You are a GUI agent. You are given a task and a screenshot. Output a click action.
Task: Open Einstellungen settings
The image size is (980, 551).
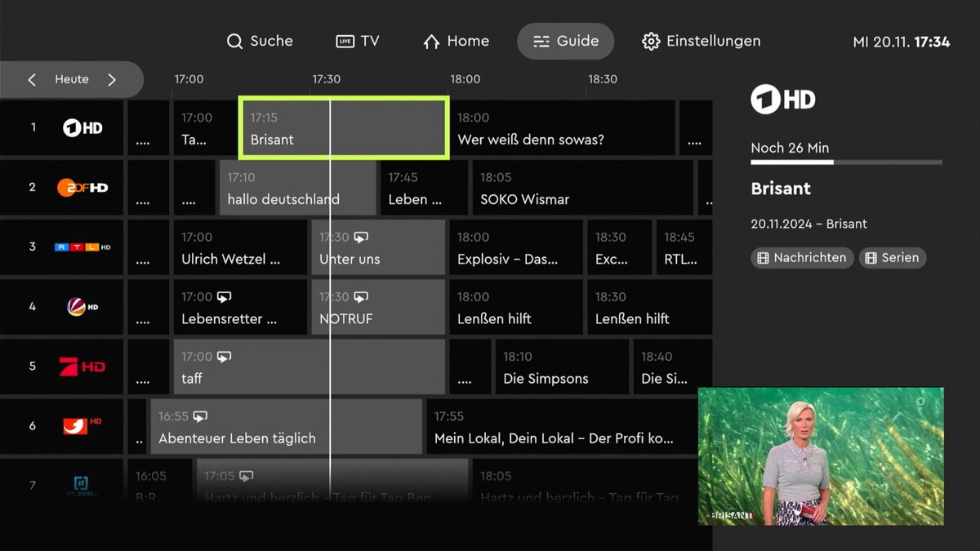pyautogui.click(x=701, y=41)
